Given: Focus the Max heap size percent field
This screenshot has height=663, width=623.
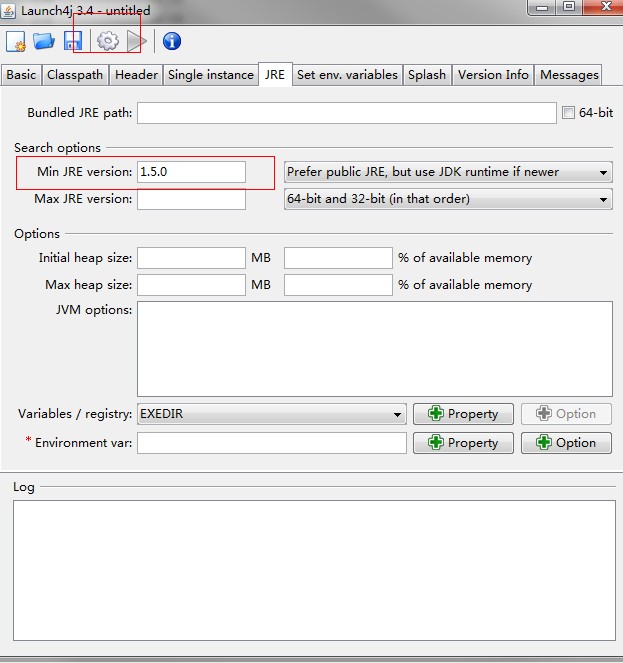Looking at the screenshot, I should (x=338, y=285).
